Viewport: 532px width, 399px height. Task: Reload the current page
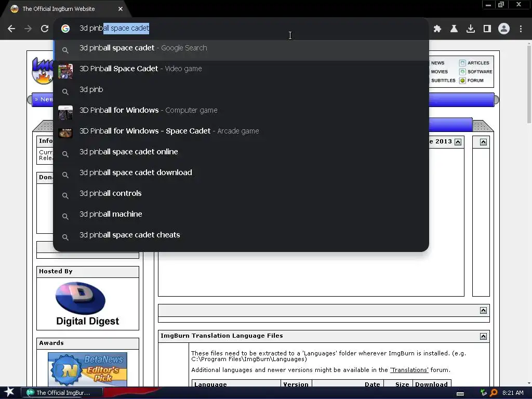(45, 29)
